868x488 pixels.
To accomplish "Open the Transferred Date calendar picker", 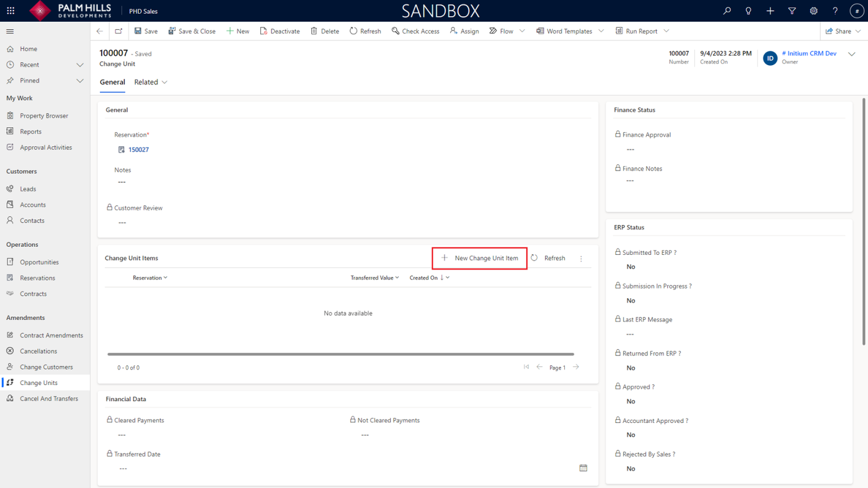I will (583, 468).
